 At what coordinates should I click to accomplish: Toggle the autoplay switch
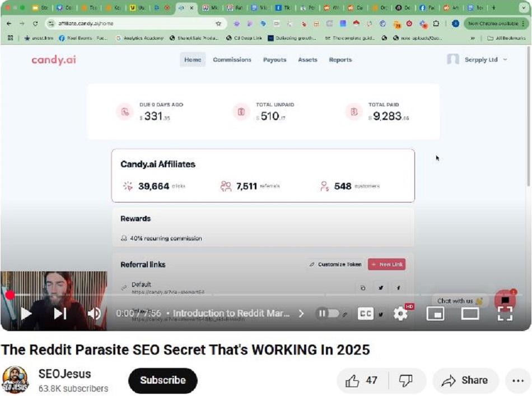328,313
